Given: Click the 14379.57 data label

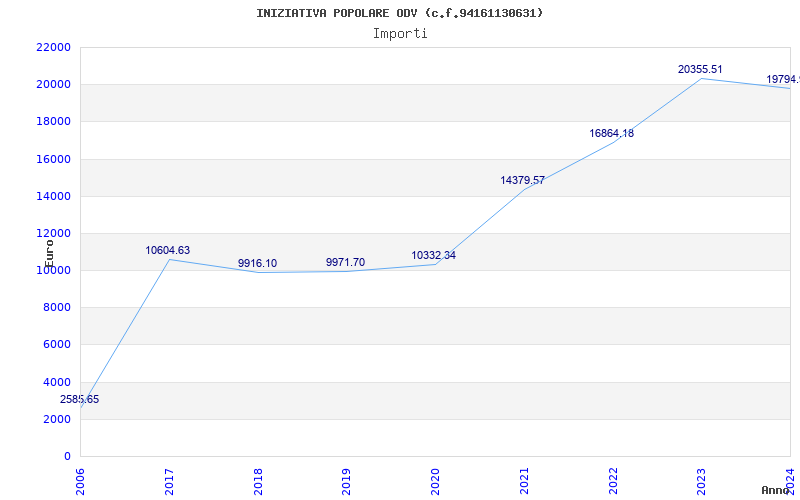Looking at the screenshot, I should [522, 180].
